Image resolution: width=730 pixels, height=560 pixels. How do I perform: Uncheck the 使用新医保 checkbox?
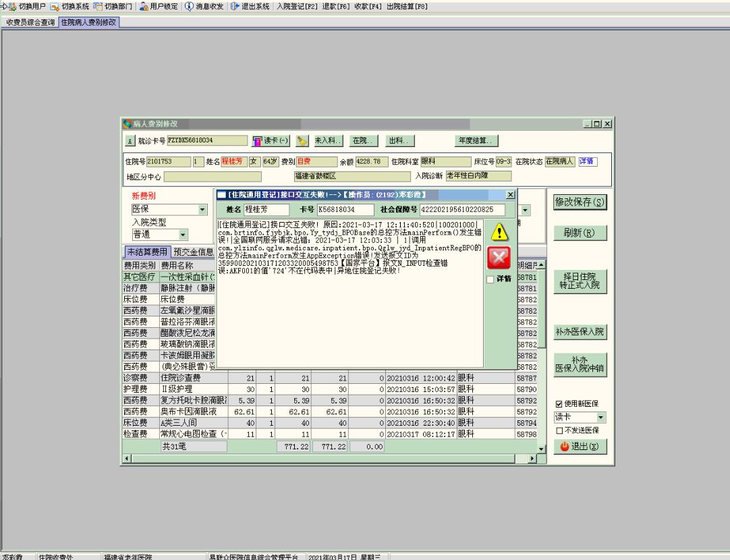click(x=559, y=404)
